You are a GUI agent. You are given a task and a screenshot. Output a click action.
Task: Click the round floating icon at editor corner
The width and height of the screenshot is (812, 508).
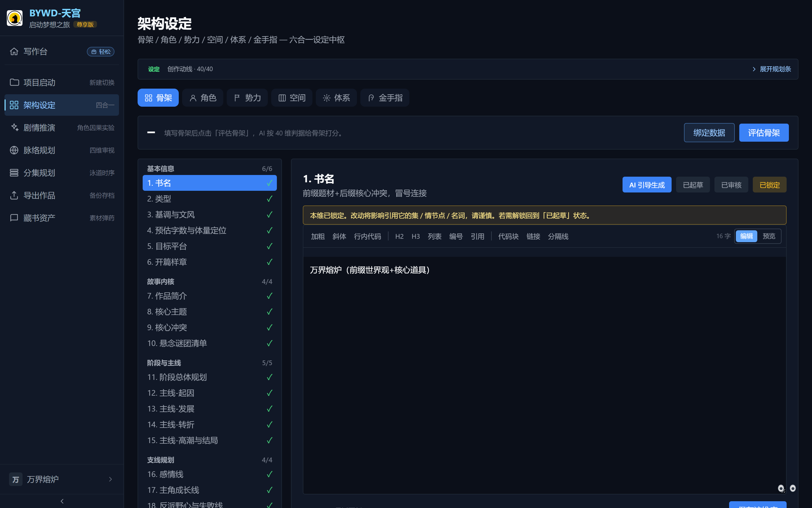tap(781, 488)
